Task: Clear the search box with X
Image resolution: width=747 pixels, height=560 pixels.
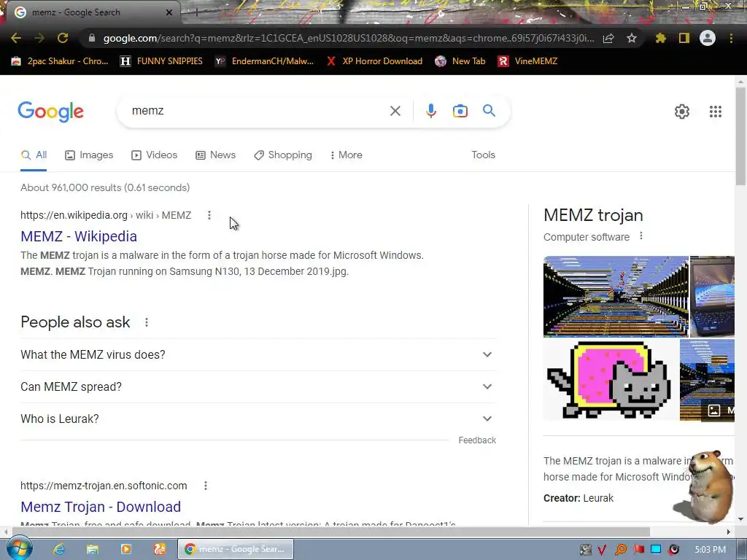Action: click(x=395, y=111)
